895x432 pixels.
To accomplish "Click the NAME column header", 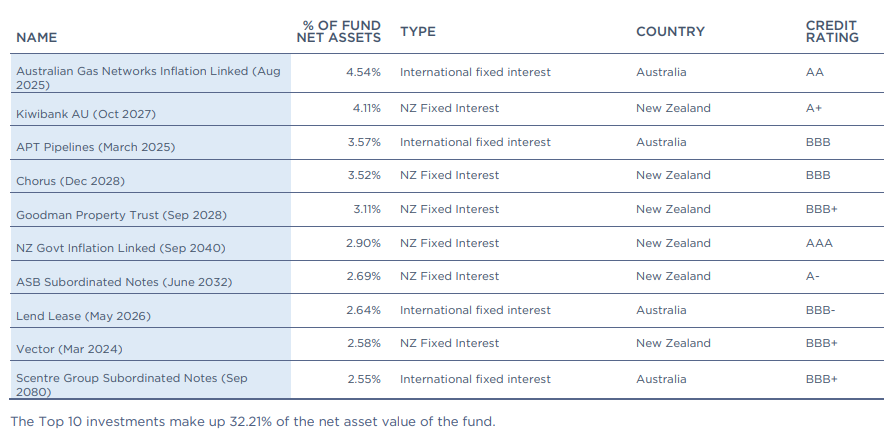I will (x=37, y=37).
